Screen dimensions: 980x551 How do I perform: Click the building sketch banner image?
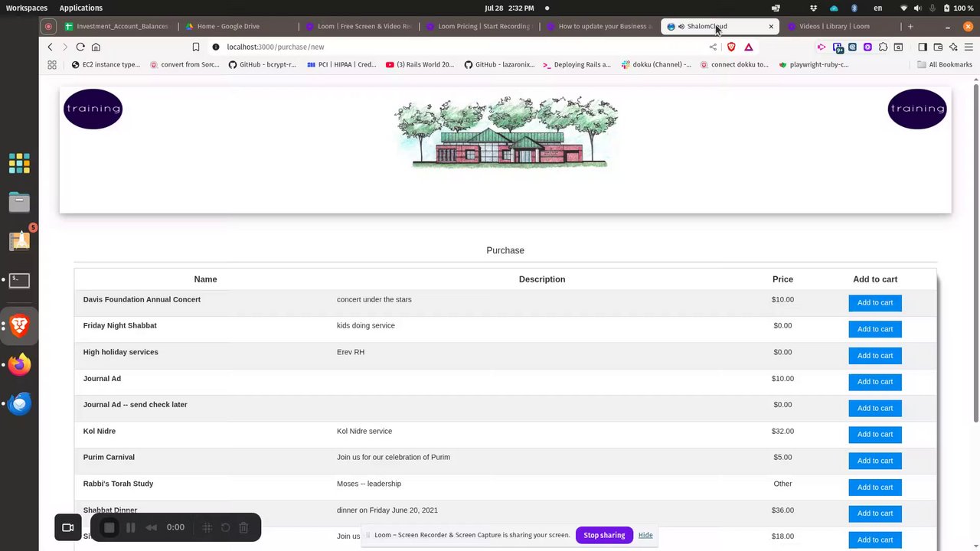[x=505, y=132]
